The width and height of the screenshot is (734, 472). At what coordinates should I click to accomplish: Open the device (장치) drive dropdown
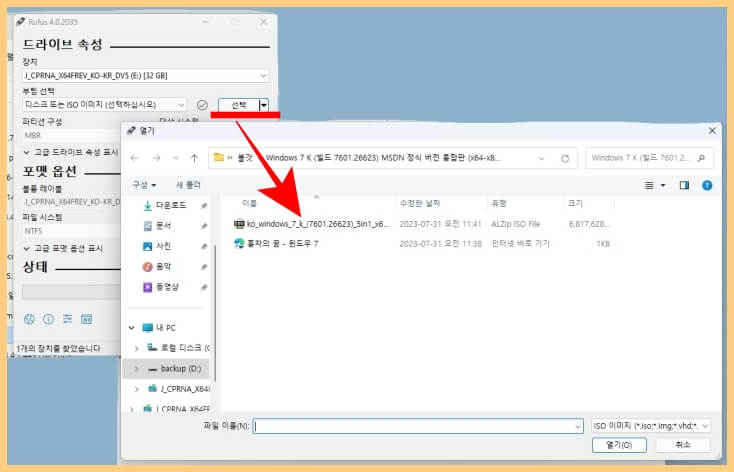[263, 75]
